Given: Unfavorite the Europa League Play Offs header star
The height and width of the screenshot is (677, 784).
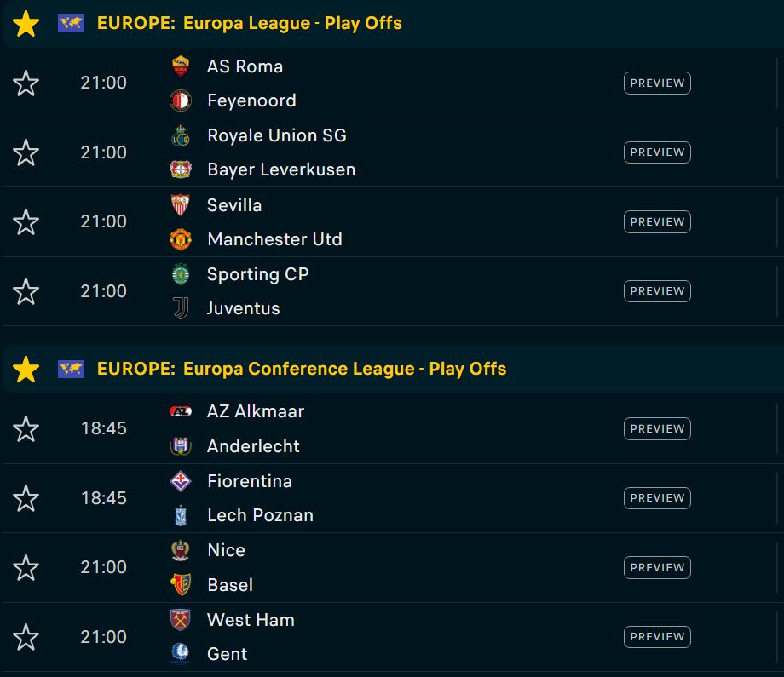Looking at the screenshot, I should (26, 24).
